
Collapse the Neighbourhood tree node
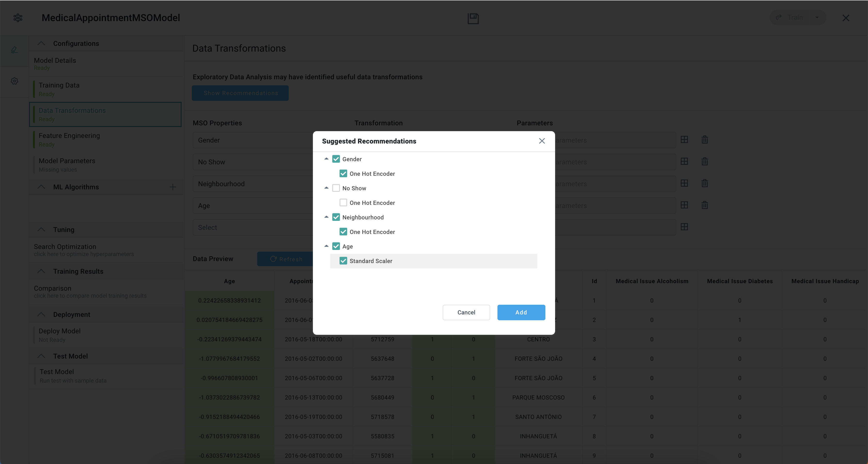tap(326, 217)
